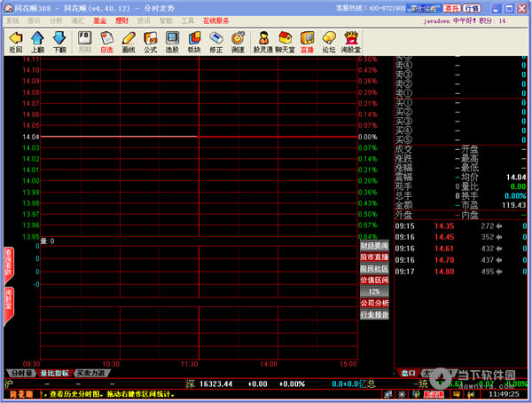
Task: Switch to the 分时量 tab
Action: pyautogui.click(x=21, y=373)
